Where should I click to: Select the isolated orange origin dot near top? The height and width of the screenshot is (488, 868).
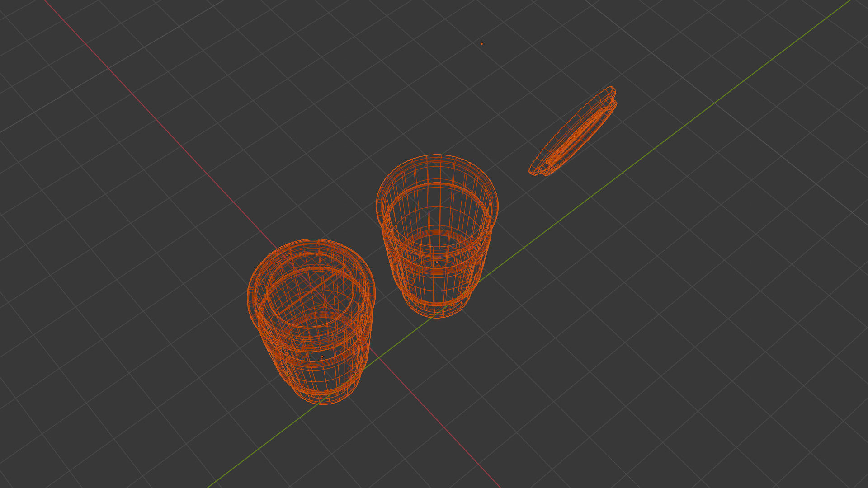coord(481,44)
